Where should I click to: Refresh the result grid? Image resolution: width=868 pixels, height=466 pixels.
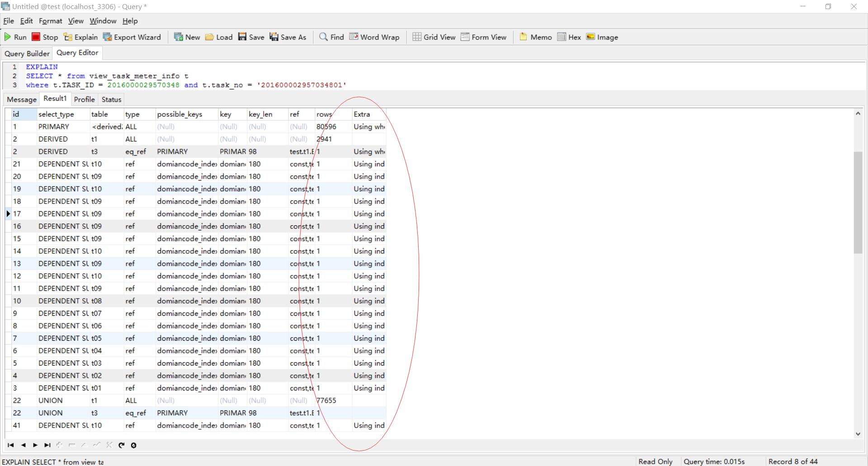click(121, 445)
